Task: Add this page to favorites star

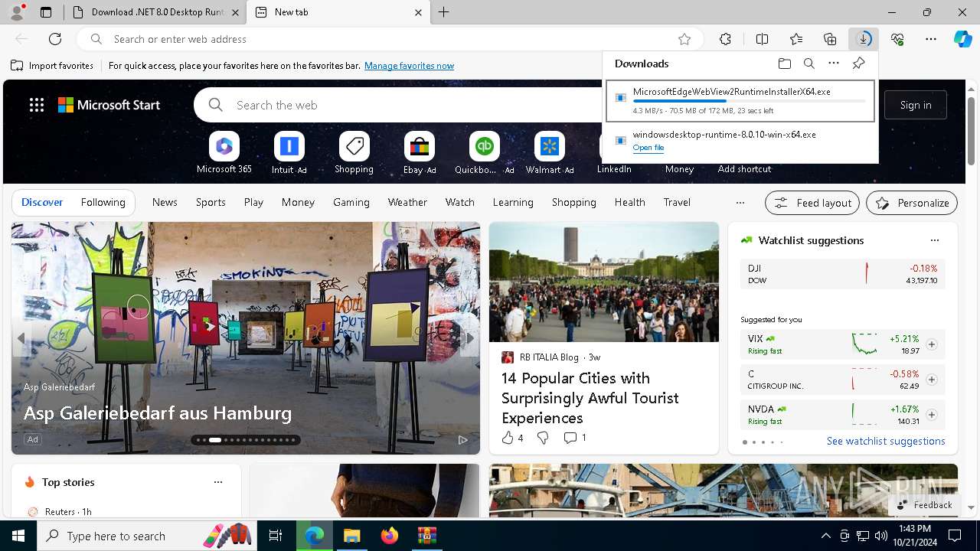Action: pyautogui.click(x=684, y=39)
